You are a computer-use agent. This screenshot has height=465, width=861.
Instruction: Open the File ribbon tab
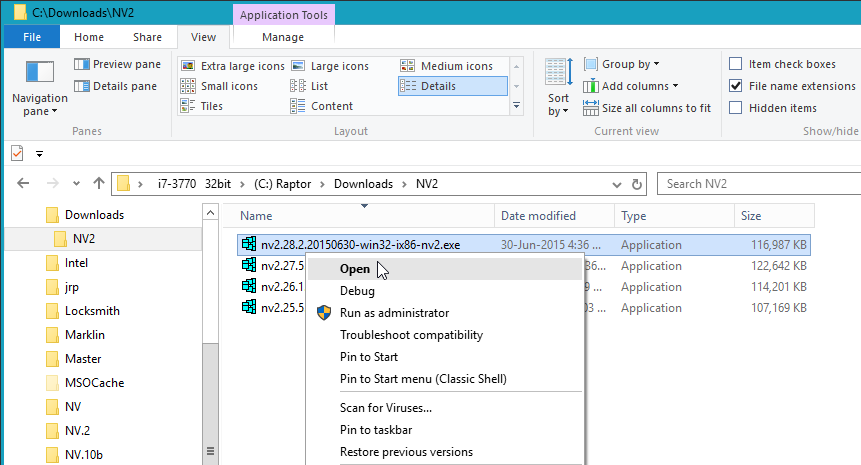(31, 37)
